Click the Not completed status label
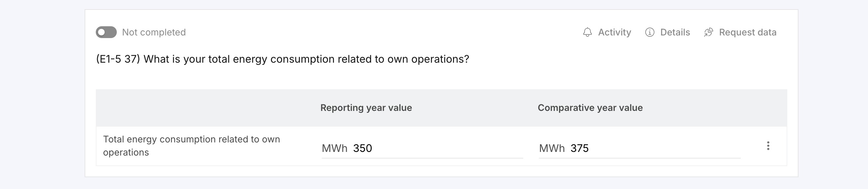 154,32
